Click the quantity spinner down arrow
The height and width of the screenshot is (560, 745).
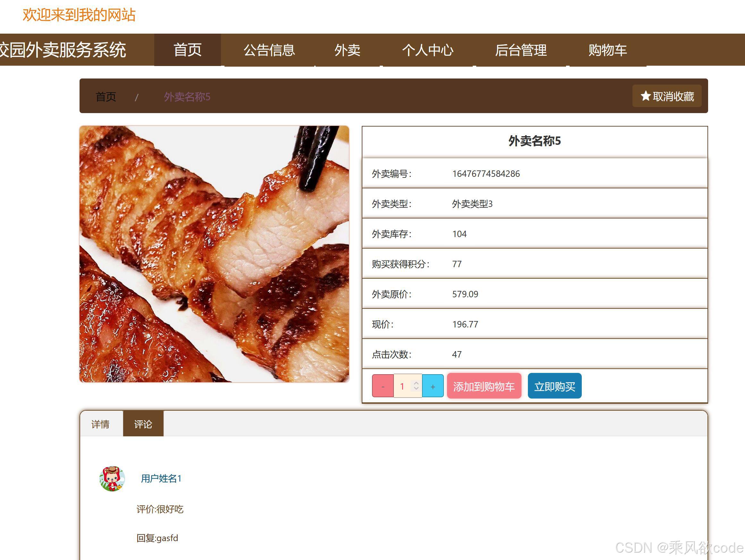tap(416, 389)
